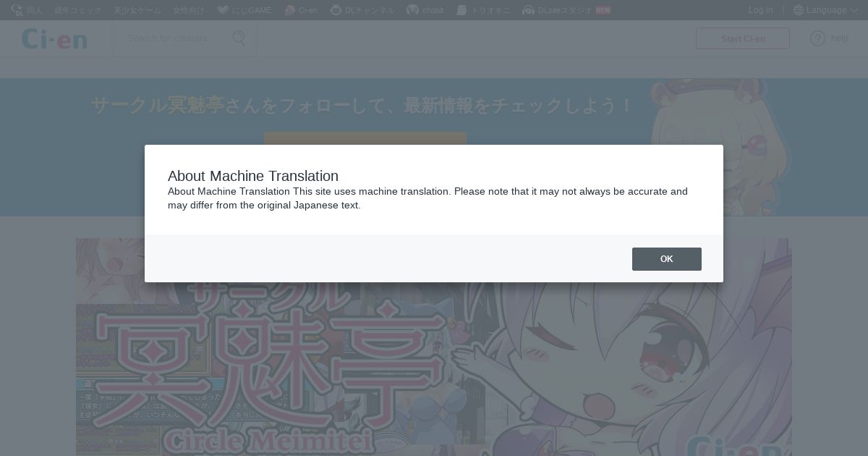Click the Log in link
The height and width of the screenshot is (456, 868).
760,10
